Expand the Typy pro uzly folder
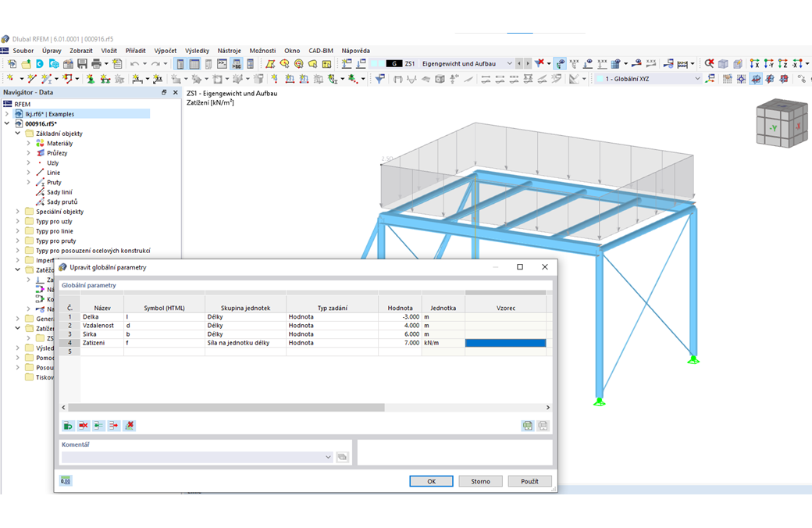The image size is (812, 528). tap(18, 221)
